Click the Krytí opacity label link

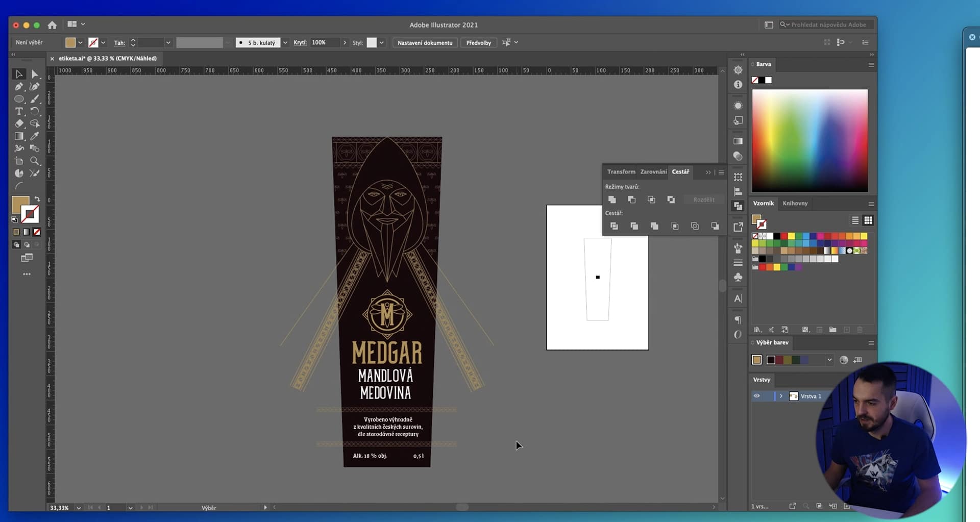[300, 43]
